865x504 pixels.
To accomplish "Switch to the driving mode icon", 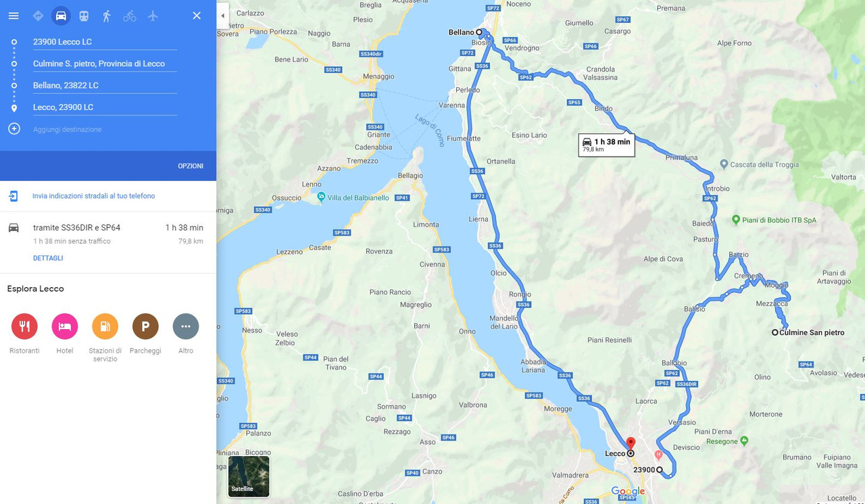I will (61, 16).
